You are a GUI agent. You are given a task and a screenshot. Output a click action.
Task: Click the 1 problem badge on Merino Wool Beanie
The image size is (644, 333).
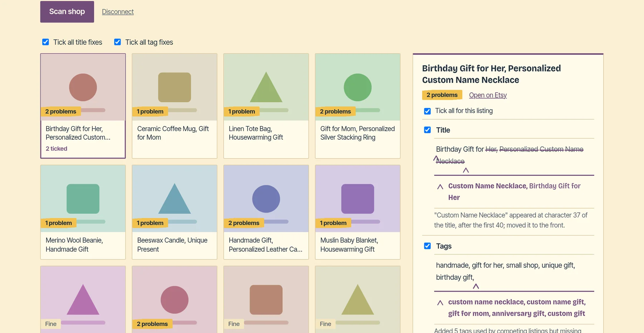58,223
